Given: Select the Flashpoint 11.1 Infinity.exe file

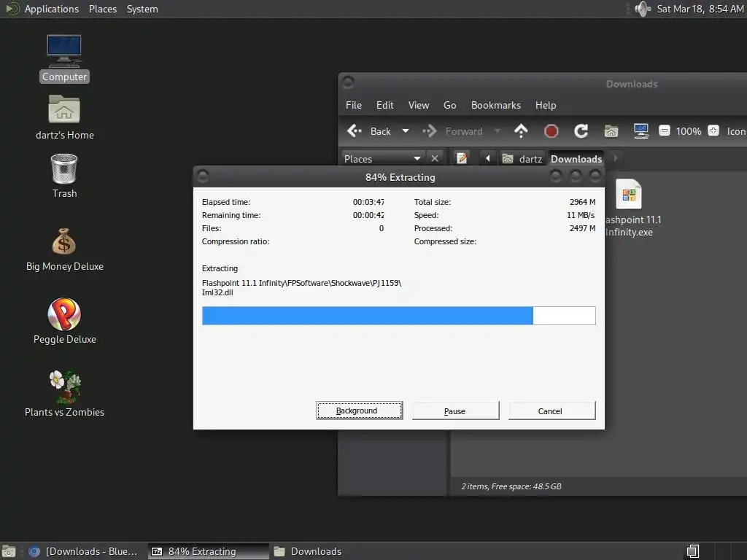Looking at the screenshot, I should coord(632,208).
